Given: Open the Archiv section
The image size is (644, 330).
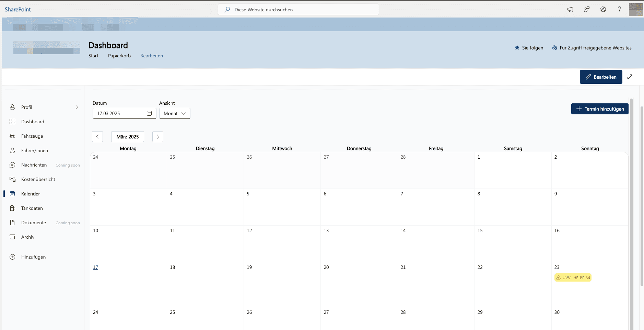Looking at the screenshot, I should click(27, 237).
